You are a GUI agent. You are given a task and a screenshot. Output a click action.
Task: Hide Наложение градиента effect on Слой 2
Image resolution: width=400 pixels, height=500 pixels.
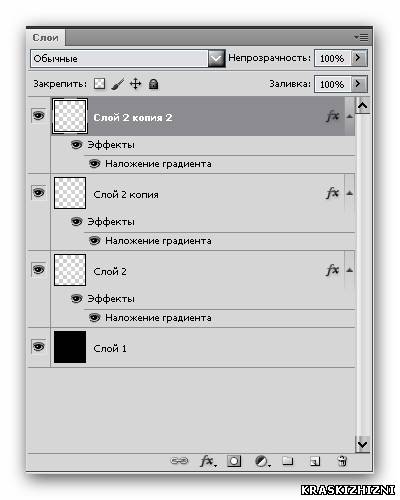click(95, 318)
